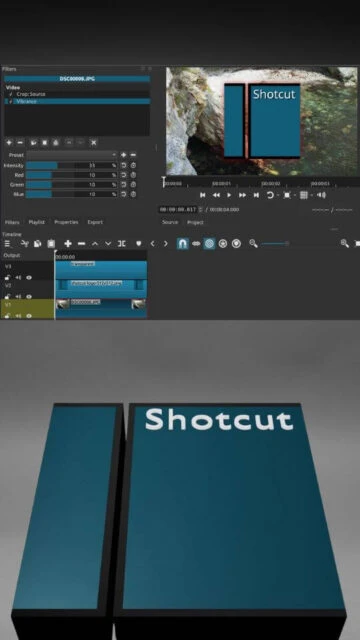Append clip to track with the timeline plus icon
The image size is (360, 640).
(x=68, y=244)
